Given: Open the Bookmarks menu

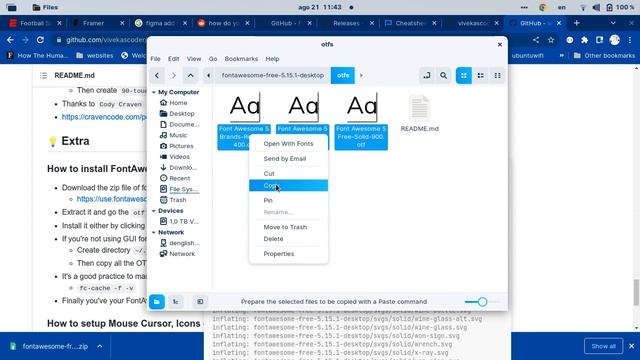Looking at the screenshot, I should pos(241,59).
